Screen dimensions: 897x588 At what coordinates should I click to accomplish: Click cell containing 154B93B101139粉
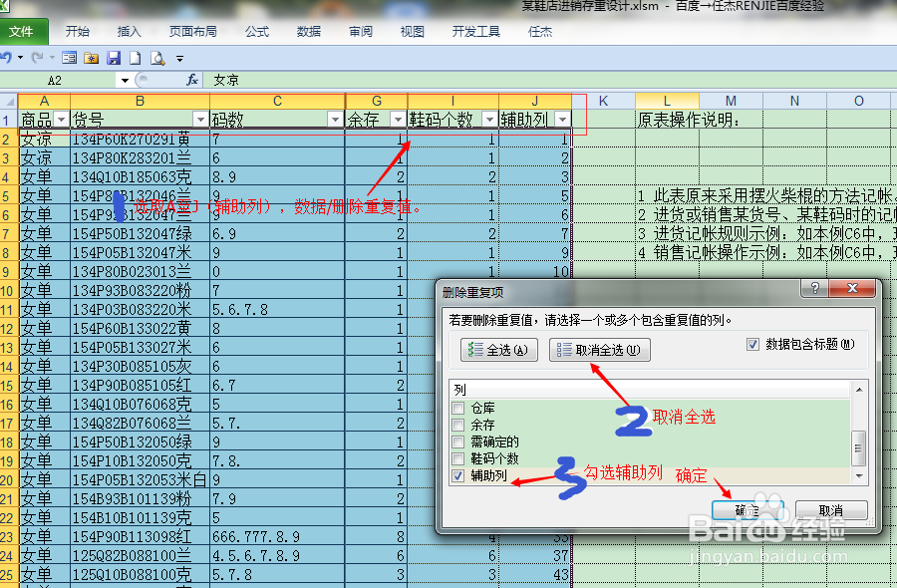pyautogui.click(x=141, y=498)
